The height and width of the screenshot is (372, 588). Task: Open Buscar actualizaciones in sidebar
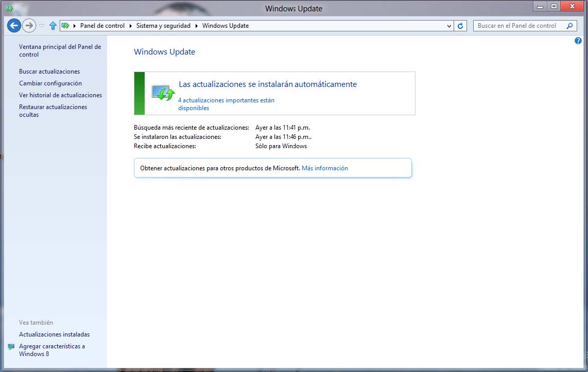tap(49, 72)
